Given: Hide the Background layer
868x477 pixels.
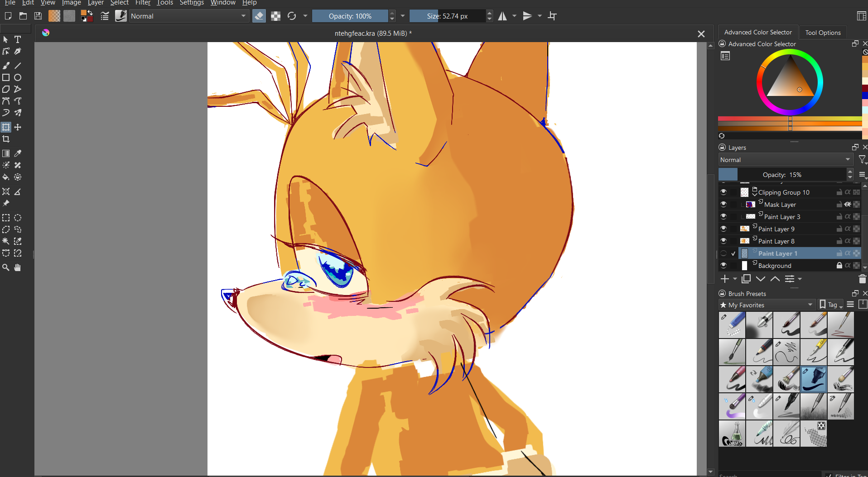Looking at the screenshot, I should (723, 266).
